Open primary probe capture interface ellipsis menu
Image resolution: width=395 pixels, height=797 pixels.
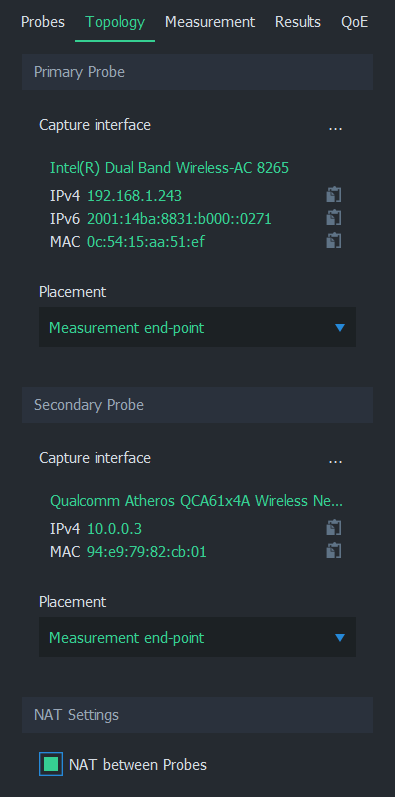pyautogui.click(x=335, y=126)
